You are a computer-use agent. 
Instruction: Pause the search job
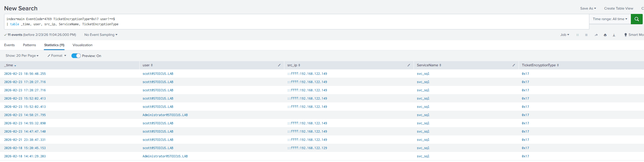(577, 35)
